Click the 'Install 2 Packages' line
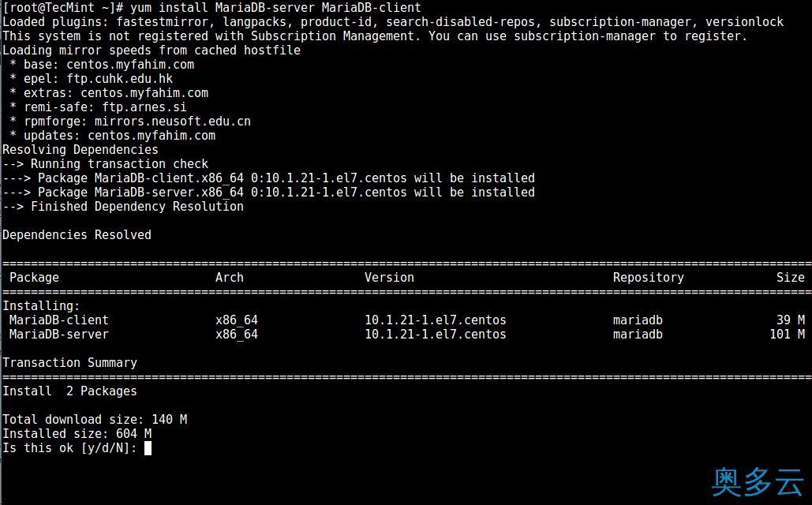This screenshot has height=505, width=812. point(70,391)
